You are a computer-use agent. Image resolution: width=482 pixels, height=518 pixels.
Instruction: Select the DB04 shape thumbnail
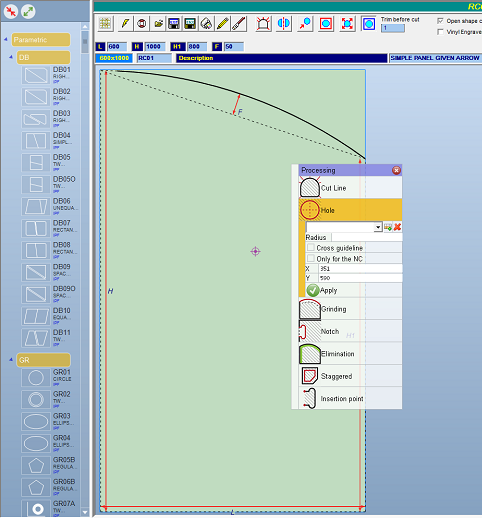(36, 140)
